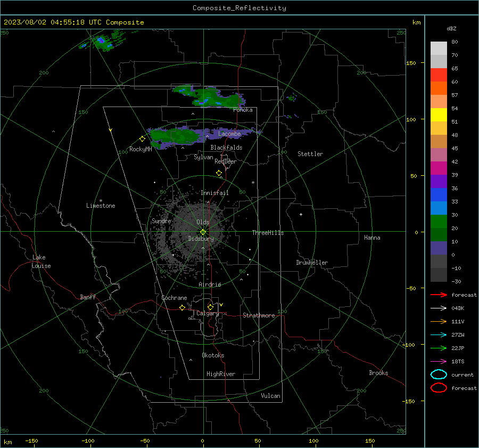479x448 pixels.
Task: Select the Calgary label
Action: coord(208,313)
